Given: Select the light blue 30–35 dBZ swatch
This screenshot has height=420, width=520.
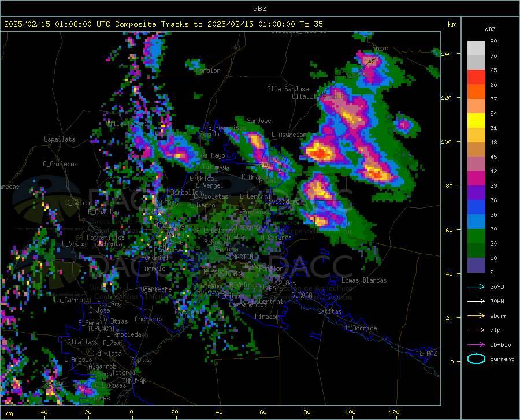Looking at the screenshot, I should coord(476,221).
